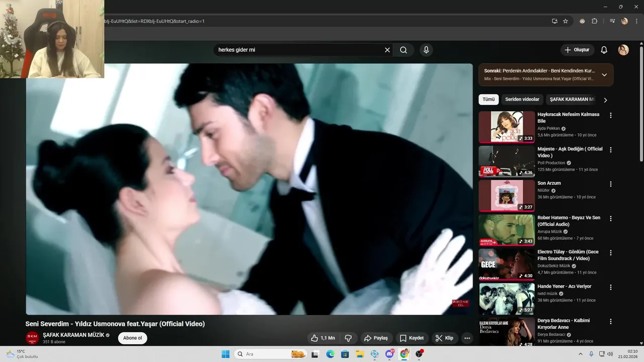
Task: Open volume control in system tray
Action: 609,354
